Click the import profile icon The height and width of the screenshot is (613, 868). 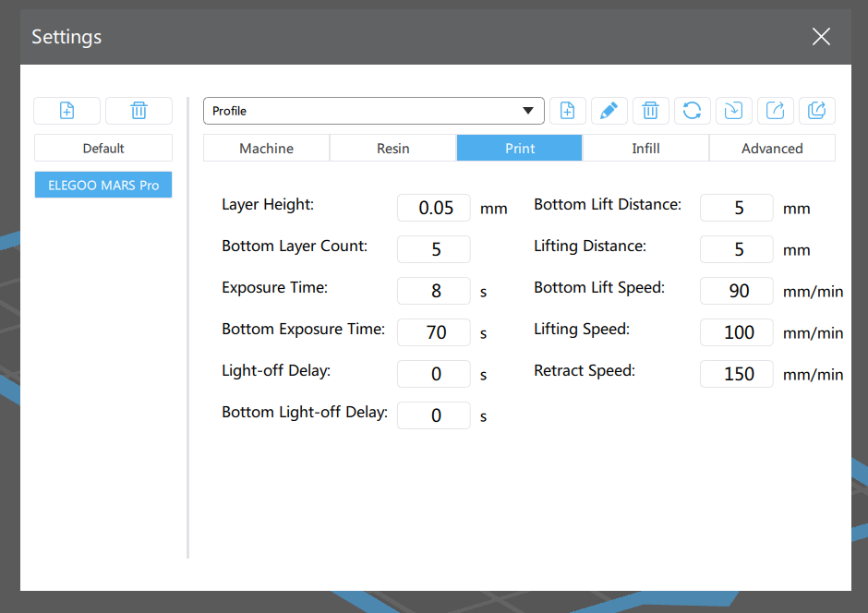[x=733, y=111]
